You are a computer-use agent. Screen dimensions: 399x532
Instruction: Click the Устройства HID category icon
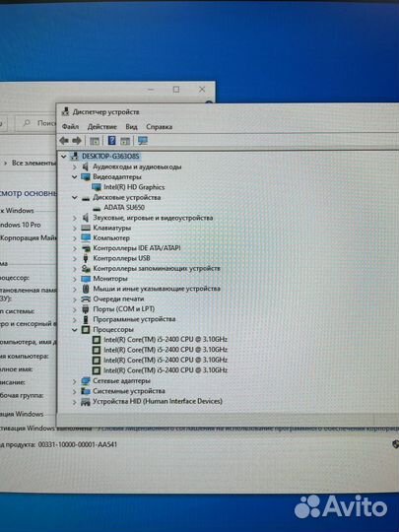[86, 402]
